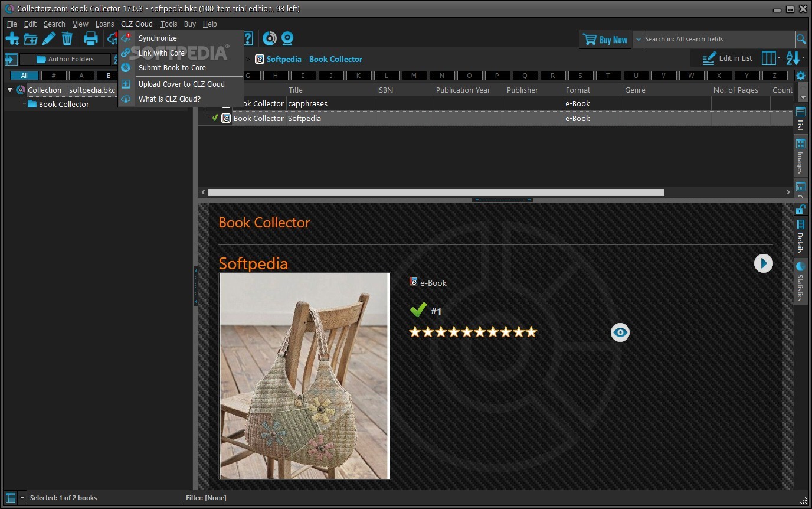The width and height of the screenshot is (812, 509).
Task: Open the File menu
Action: [12, 24]
